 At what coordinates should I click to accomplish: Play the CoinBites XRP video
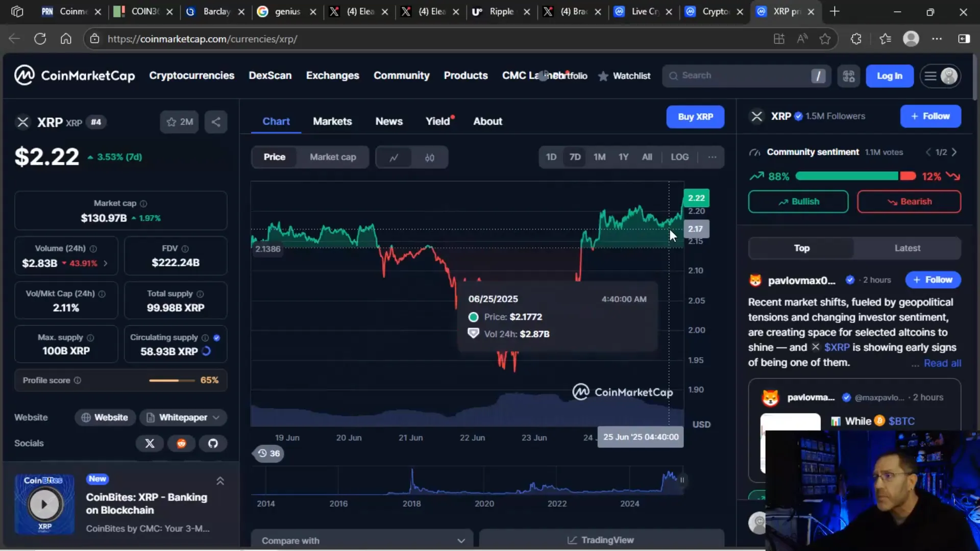click(44, 504)
